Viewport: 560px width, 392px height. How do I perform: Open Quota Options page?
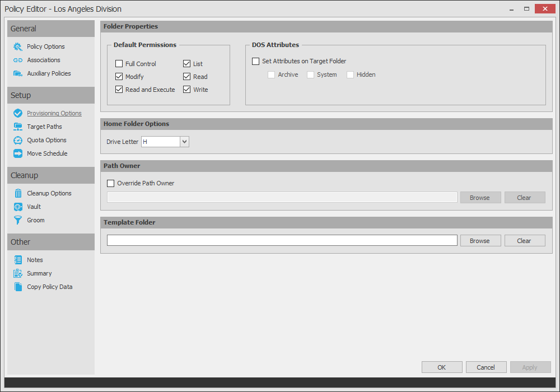(x=47, y=141)
